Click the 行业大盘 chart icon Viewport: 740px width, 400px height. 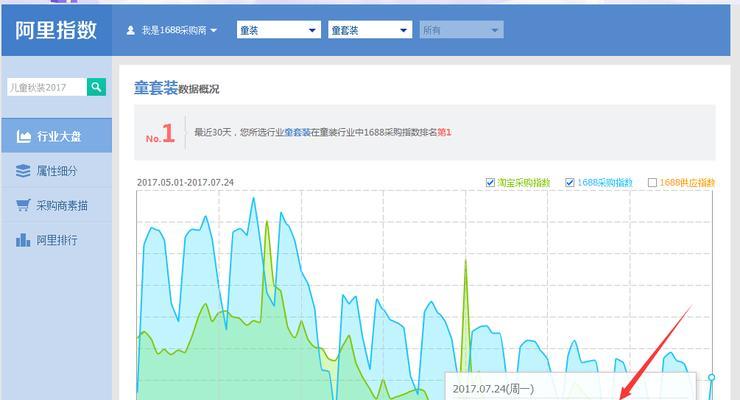tap(24, 136)
